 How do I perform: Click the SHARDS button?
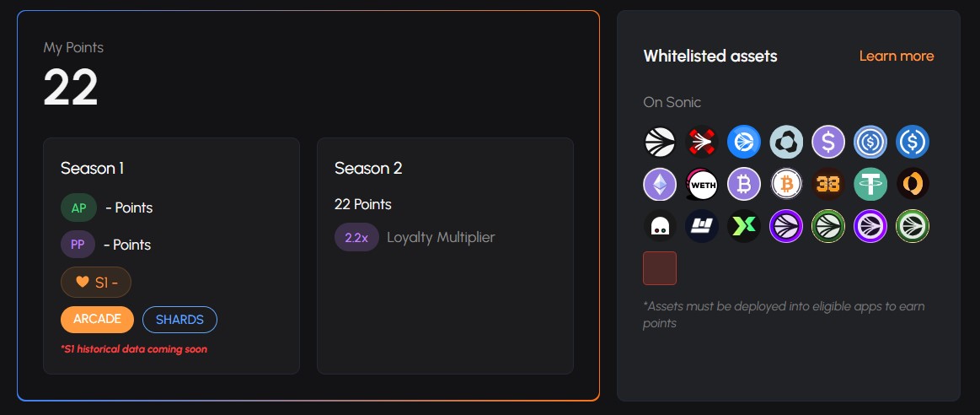coord(180,319)
